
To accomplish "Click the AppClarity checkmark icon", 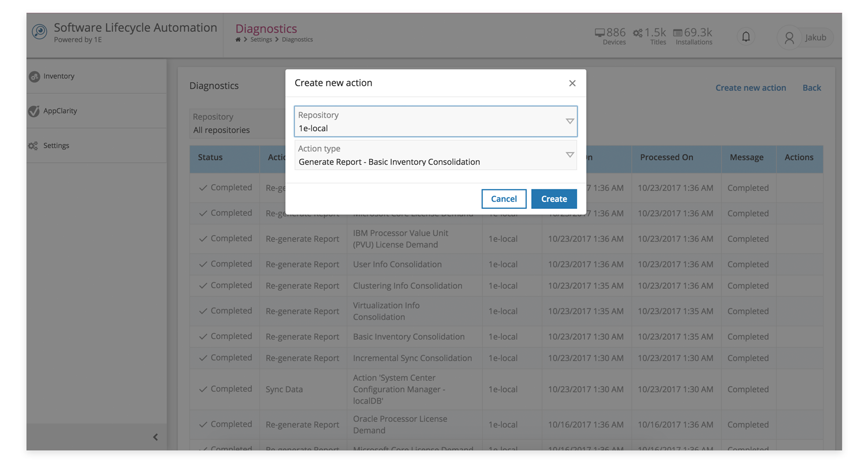I will click(x=34, y=111).
